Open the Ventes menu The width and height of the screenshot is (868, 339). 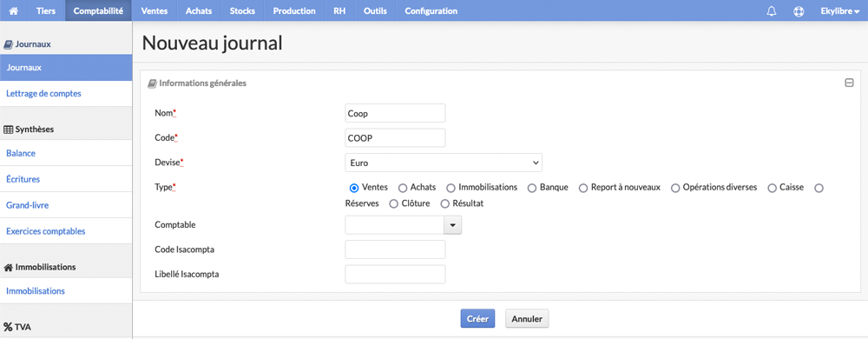coord(155,11)
